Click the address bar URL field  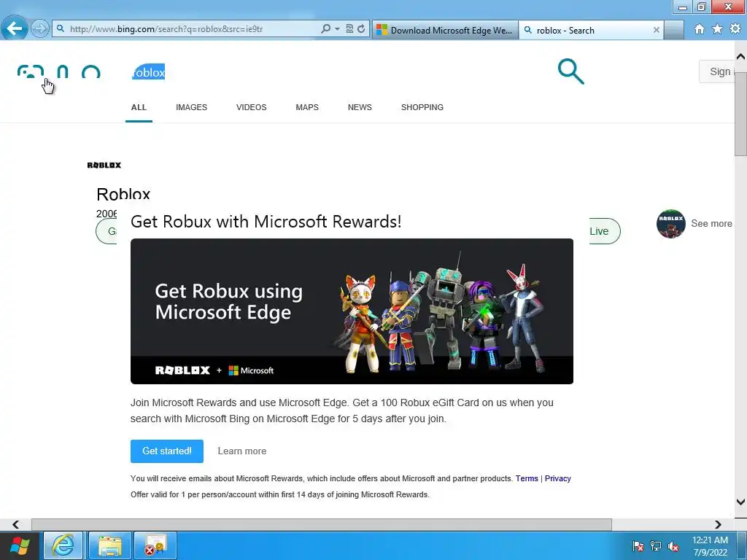click(190, 29)
